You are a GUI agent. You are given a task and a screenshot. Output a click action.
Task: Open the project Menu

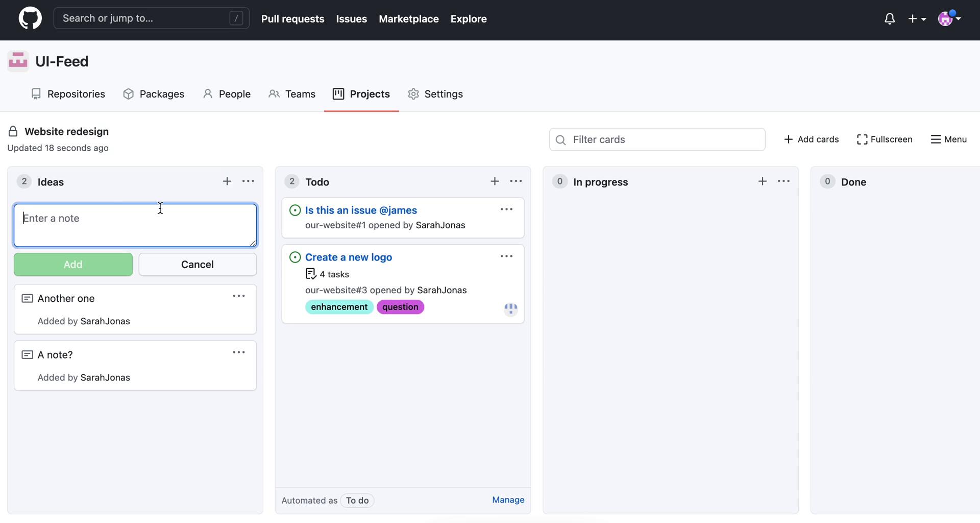(948, 139)
